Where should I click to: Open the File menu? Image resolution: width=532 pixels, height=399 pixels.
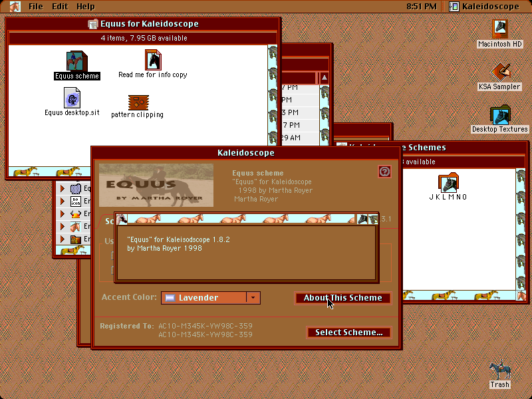point(36,7)
